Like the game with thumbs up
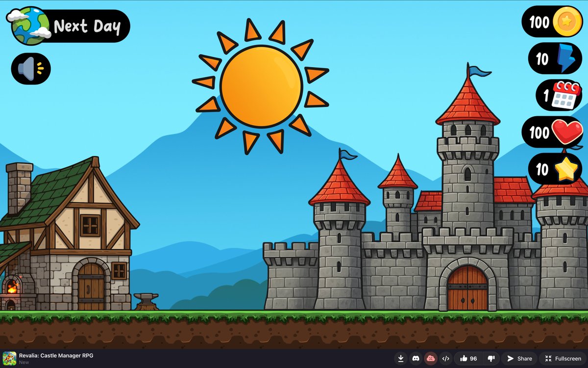588x368 pixels. coord(468,359)
